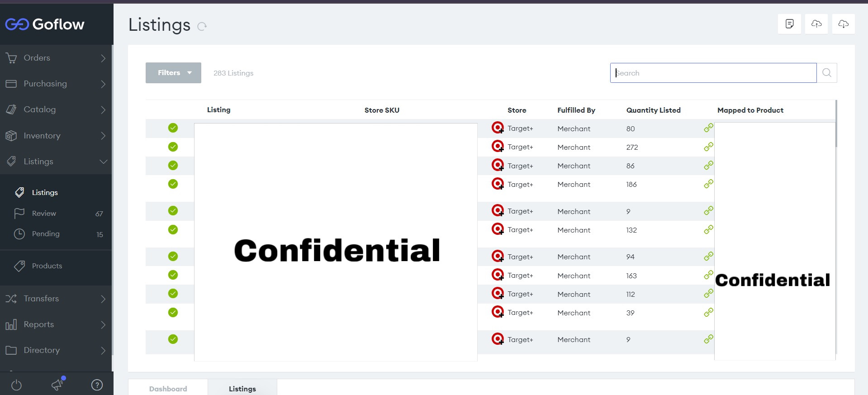
Task: Click green status check in quantity 80 row
Action: 173,128
